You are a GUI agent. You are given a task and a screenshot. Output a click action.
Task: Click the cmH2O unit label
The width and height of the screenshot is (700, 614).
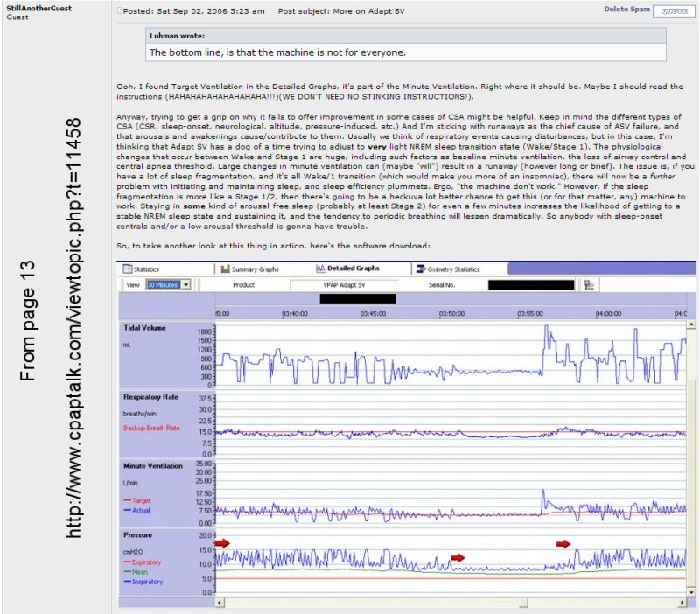coord(133,552)
